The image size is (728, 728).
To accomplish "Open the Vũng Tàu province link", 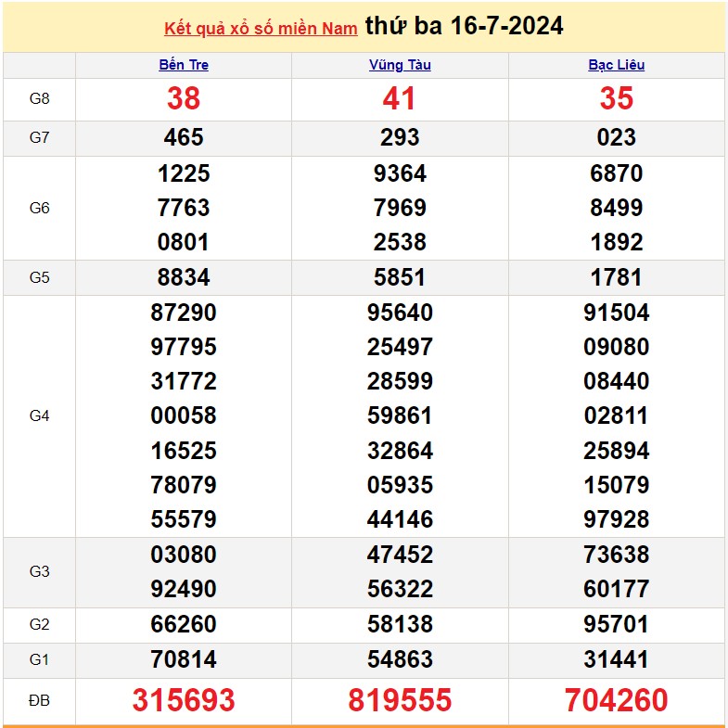I will 400,65.
